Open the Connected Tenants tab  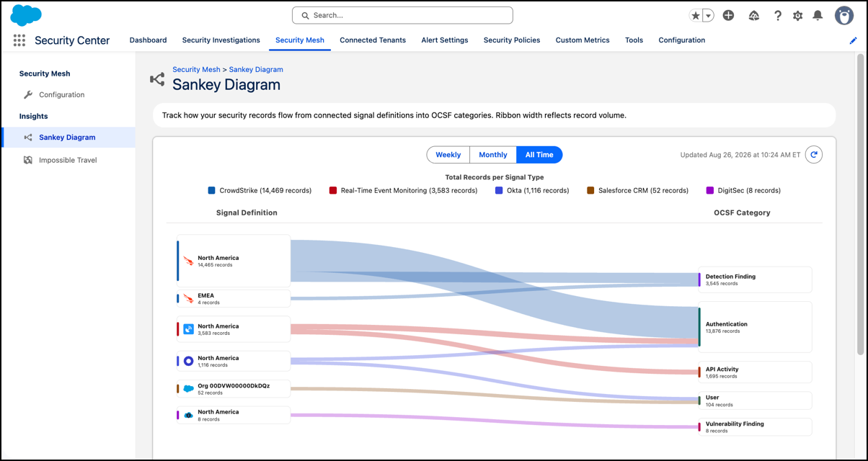point(373,40)
